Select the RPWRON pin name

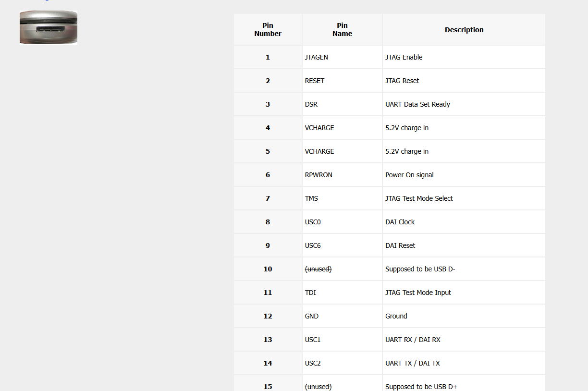click(318, 175)
